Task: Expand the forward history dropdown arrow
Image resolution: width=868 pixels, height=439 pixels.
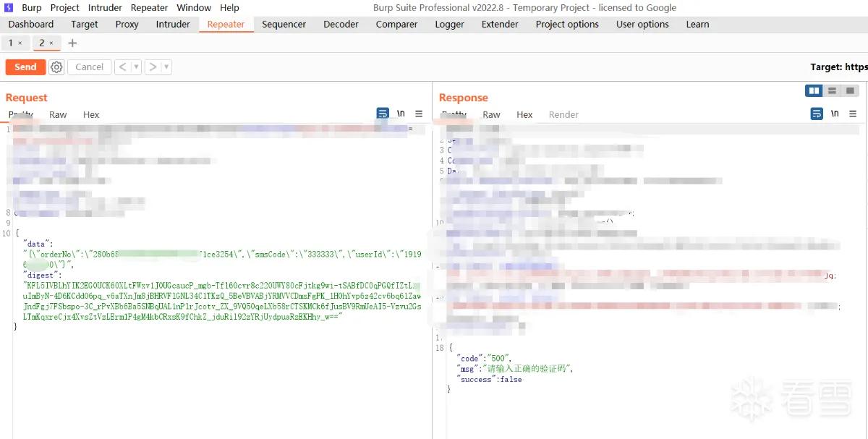Action: tap(166, 67)
